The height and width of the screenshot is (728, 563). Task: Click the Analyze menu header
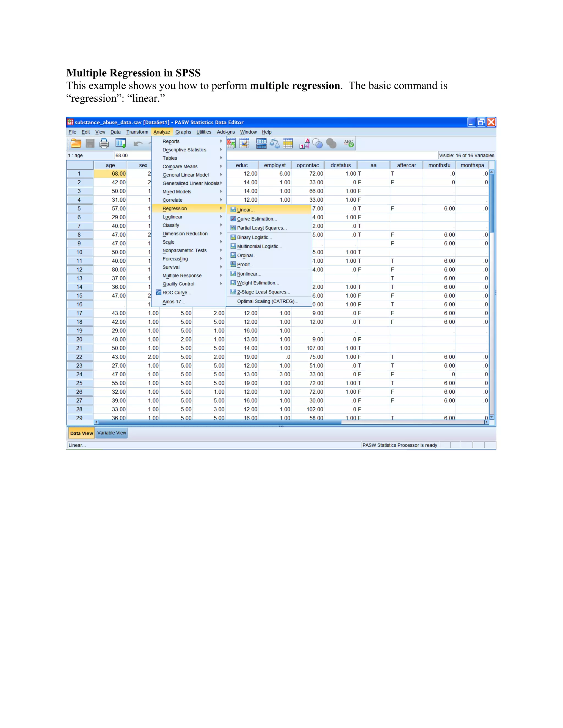[x=162, y=132]
